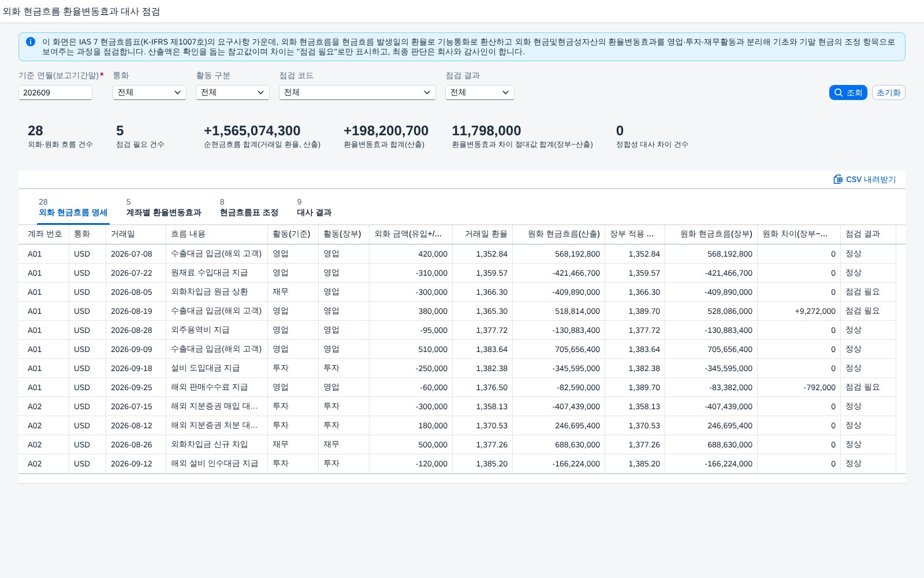Click the +1,565,074,300 net cash flow KPI
This screenshot has width=924, height=578.
point(262,136)
